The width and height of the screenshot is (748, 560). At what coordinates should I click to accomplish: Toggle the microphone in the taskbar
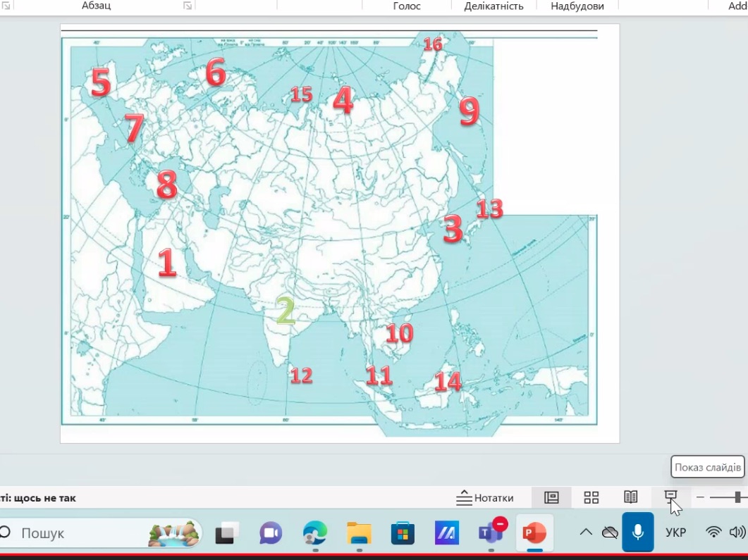click(638, 533)
